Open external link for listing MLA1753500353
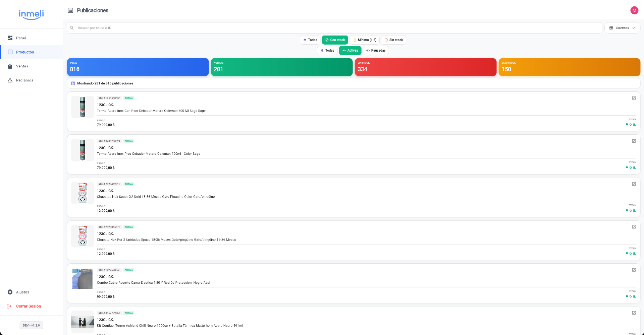Viewport: 644px width, 335px height. pos(634,98)
